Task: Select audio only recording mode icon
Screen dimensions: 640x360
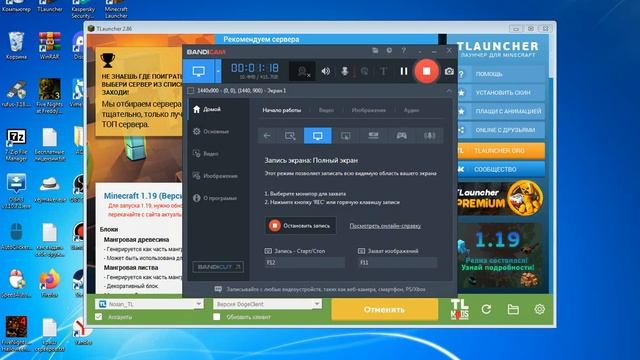Action: (x=429, y=136)
